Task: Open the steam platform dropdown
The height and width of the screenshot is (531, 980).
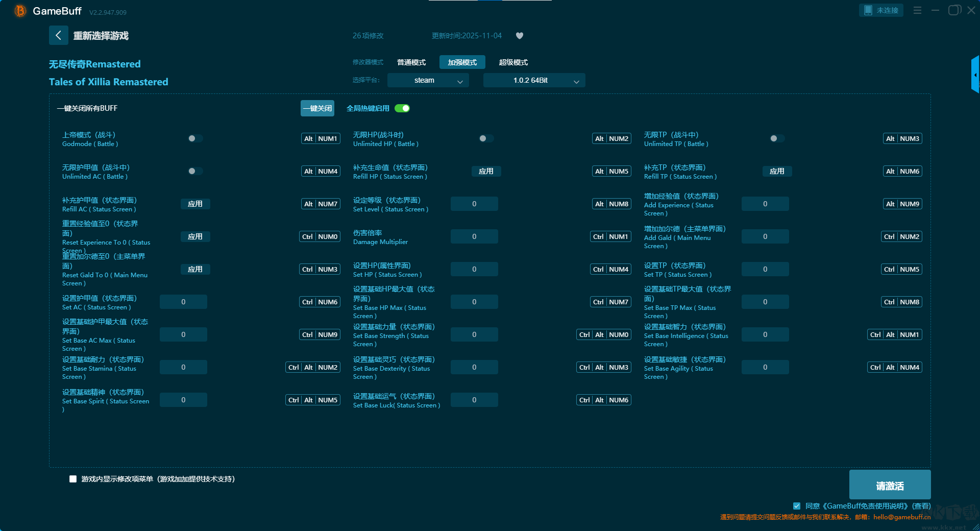Action: pos(428,80)
